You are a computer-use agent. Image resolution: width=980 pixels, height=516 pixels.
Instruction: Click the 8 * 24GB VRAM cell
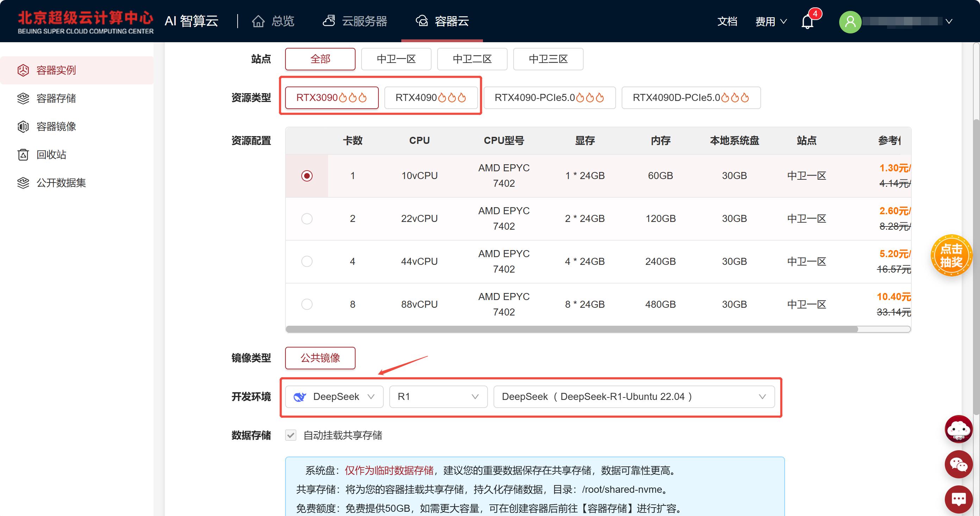[585, 305]
